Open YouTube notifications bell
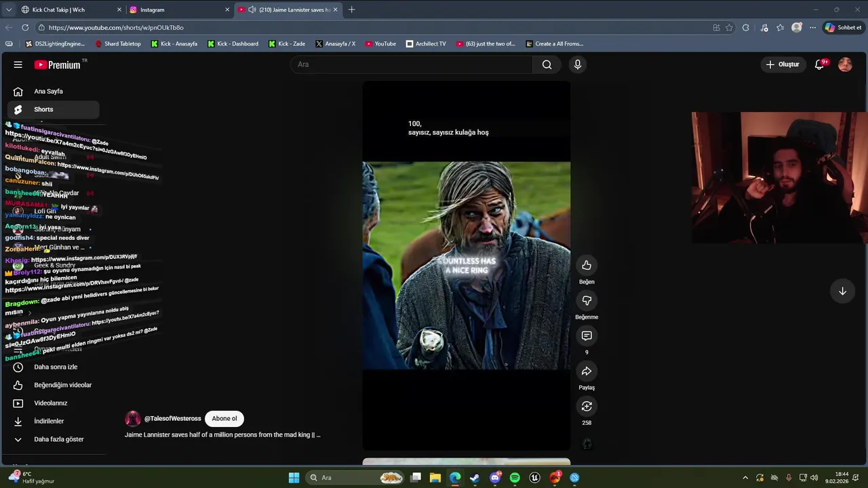The height and width of the screenshot is (488, 868). tap(819, 64)
